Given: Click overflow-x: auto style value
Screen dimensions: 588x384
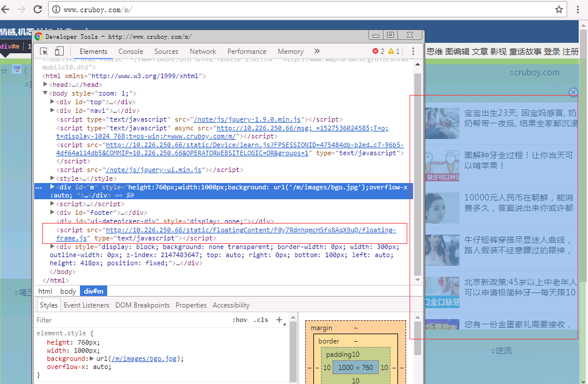Looking at the screenshot, I should [102, 367].
